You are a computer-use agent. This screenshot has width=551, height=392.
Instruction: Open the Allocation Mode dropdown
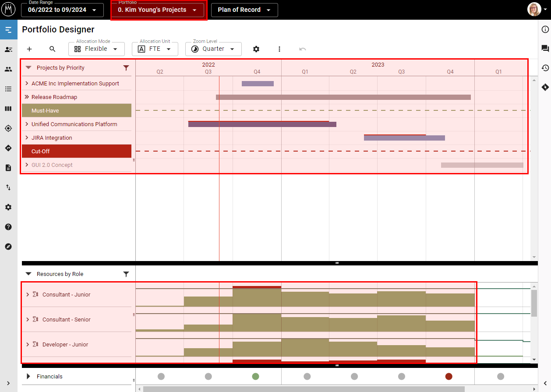pos(96,49)
